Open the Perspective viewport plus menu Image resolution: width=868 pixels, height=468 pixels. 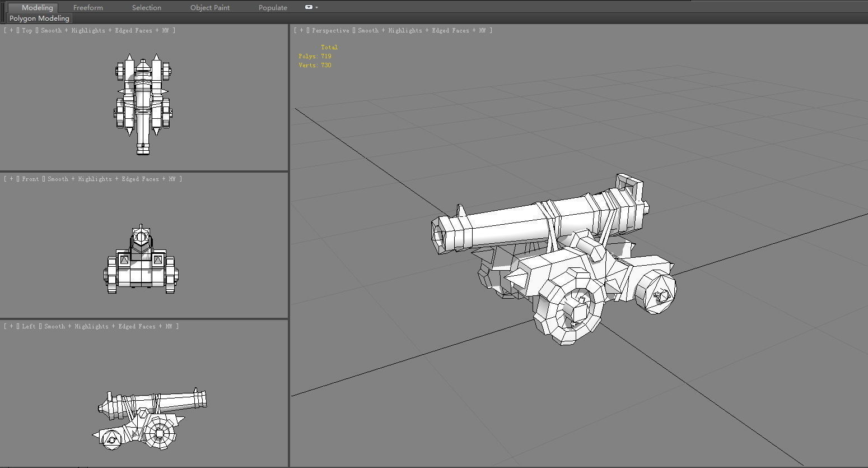(x=301, y=30)
